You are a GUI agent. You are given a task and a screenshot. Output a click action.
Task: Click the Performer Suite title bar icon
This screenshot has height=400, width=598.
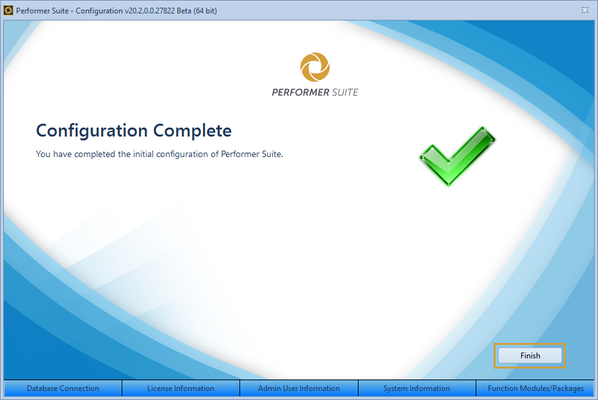point(8,10)
